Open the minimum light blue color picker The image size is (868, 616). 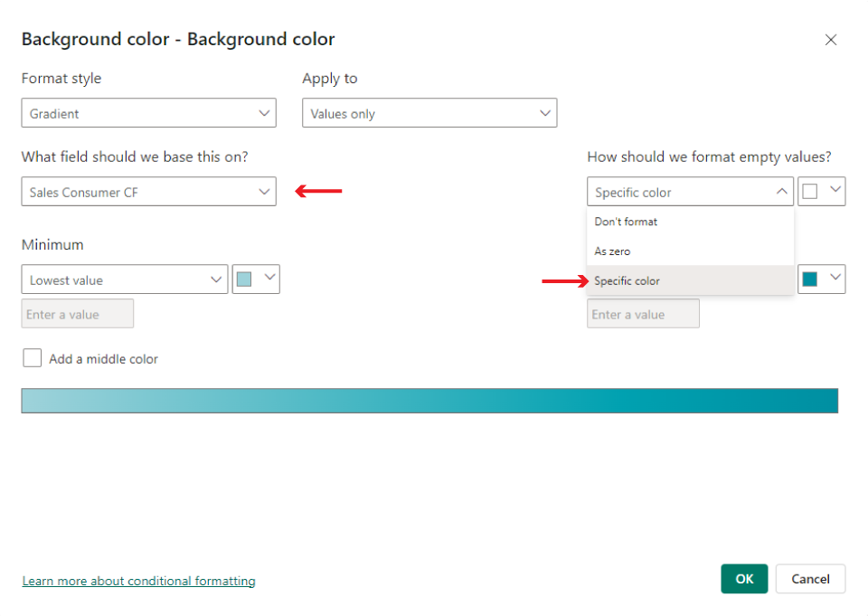point(256,280)
